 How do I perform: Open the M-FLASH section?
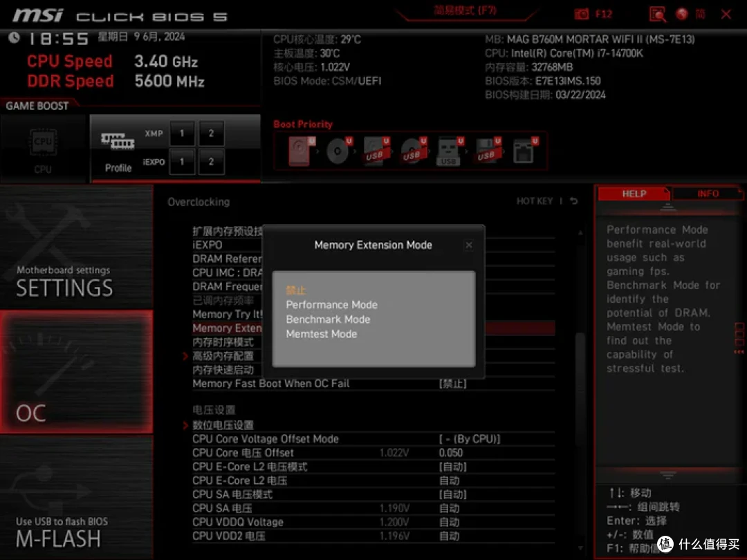coord(76,498)
